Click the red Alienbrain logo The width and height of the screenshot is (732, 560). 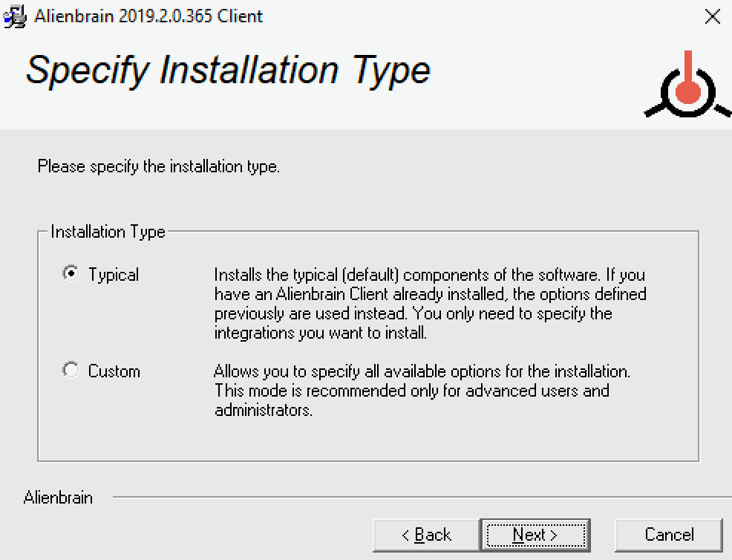pos(687,88)
